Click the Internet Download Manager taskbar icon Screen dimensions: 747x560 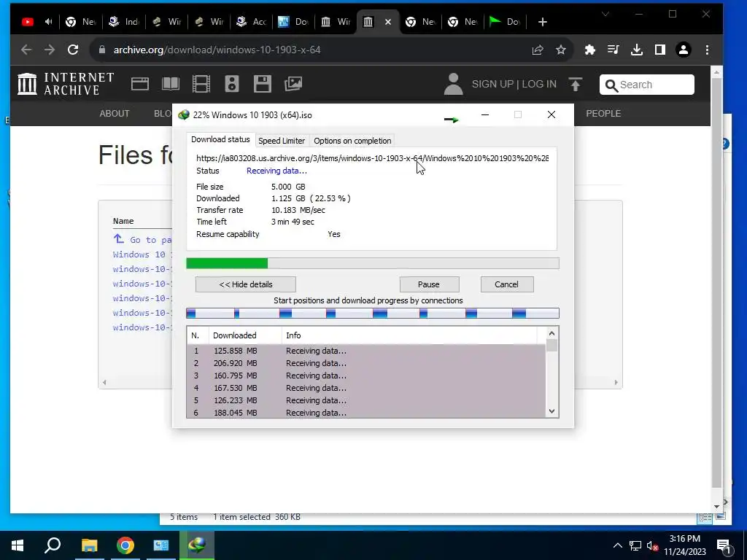(197, 545)
